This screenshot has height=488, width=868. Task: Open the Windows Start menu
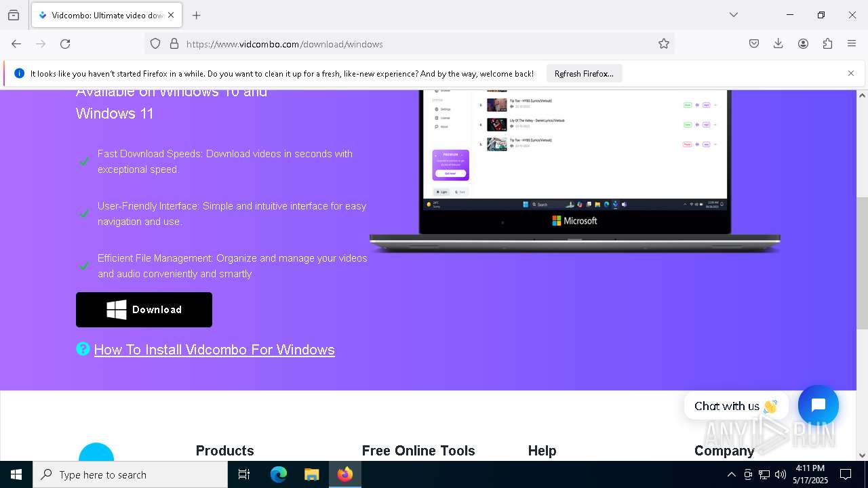16,474
